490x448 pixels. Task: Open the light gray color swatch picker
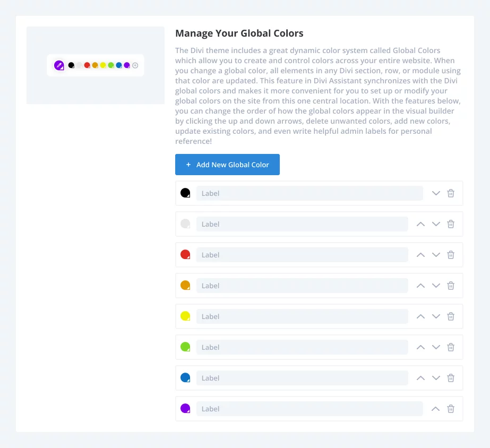click(185, 223)
